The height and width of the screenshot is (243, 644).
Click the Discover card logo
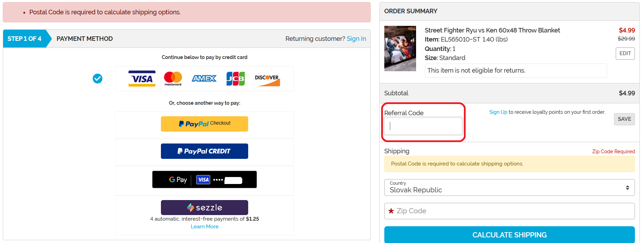267,79
